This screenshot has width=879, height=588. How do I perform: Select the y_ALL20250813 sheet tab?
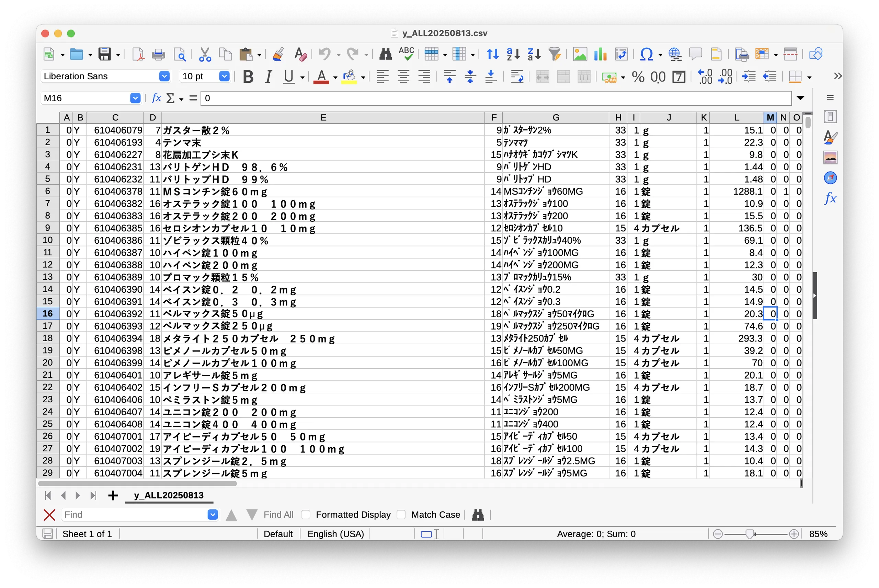(169, 495)
